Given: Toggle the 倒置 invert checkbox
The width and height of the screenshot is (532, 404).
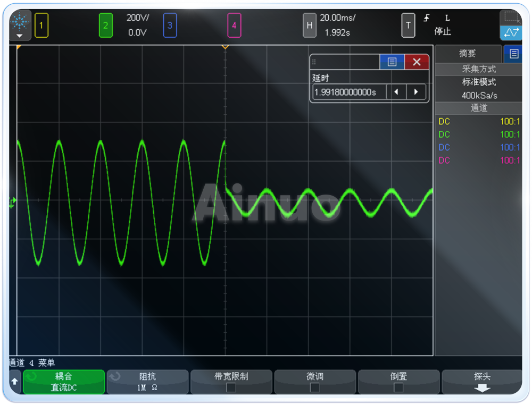Looking at the screenshot, I should pyautogui.click(x=398, y=388).
